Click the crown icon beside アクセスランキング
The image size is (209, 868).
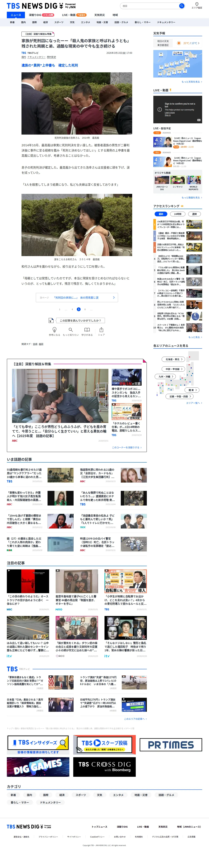point(182,206)
